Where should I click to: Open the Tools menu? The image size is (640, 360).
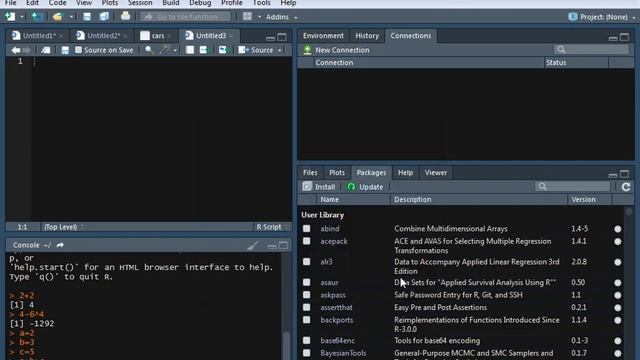click(261, 3)
